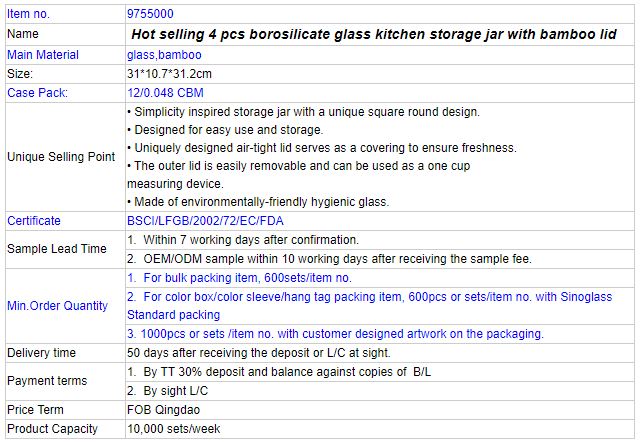Click the 1000pcs customer designed artwork line
Image resolution: width=640 pixels, height=442 pixels.
[335, 334]
